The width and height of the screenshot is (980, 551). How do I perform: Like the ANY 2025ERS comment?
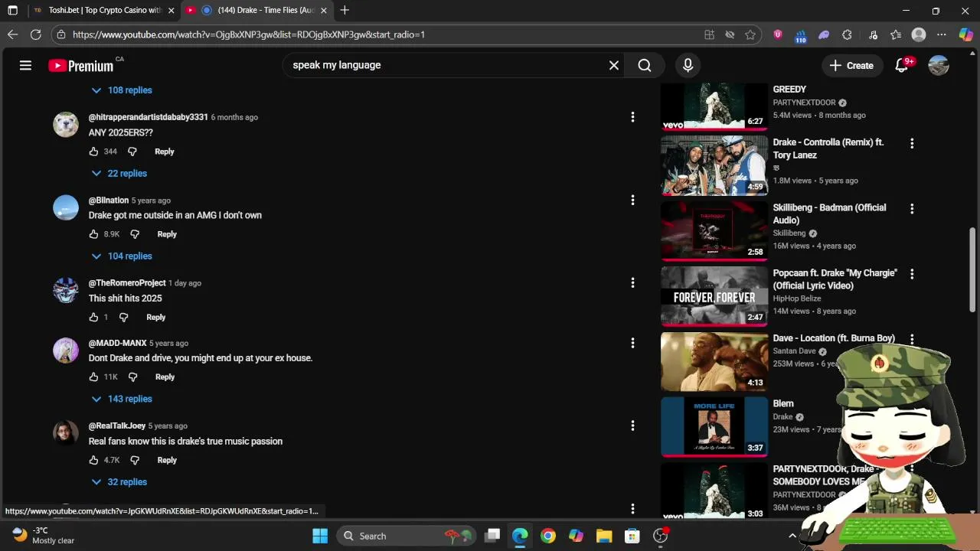pos(94,152)
